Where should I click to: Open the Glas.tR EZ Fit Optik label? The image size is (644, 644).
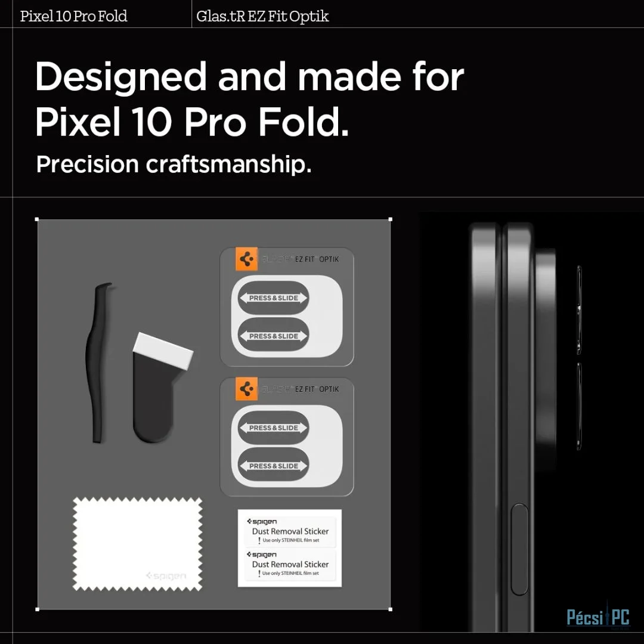[262, 17]
